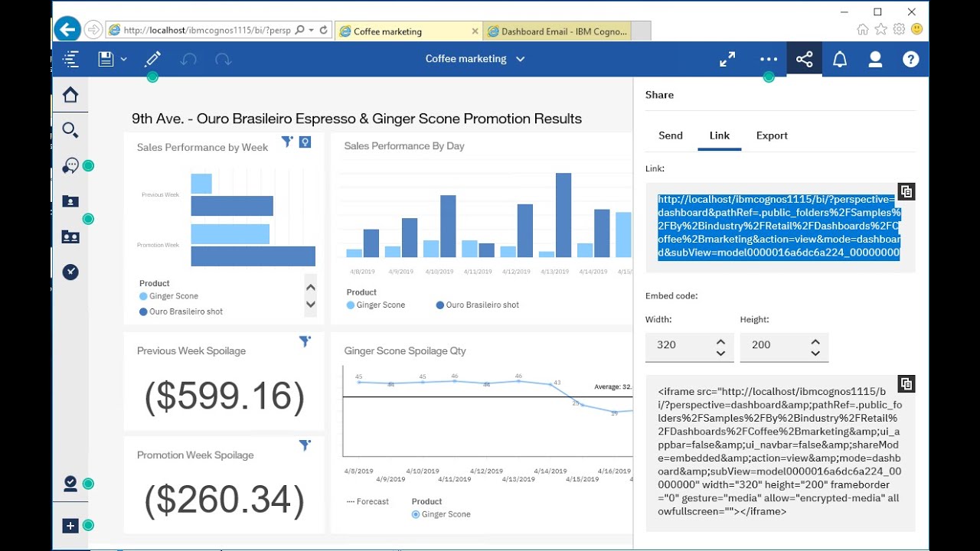Viewport: 980px width, 551px height.
Task: Click the browser Forward button
Action: 93,30
